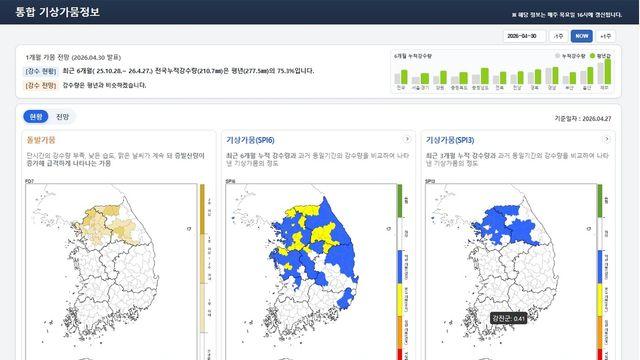The image size is (640, 360).
Task: Go back one week with -1주
Action: click(558, 36)
